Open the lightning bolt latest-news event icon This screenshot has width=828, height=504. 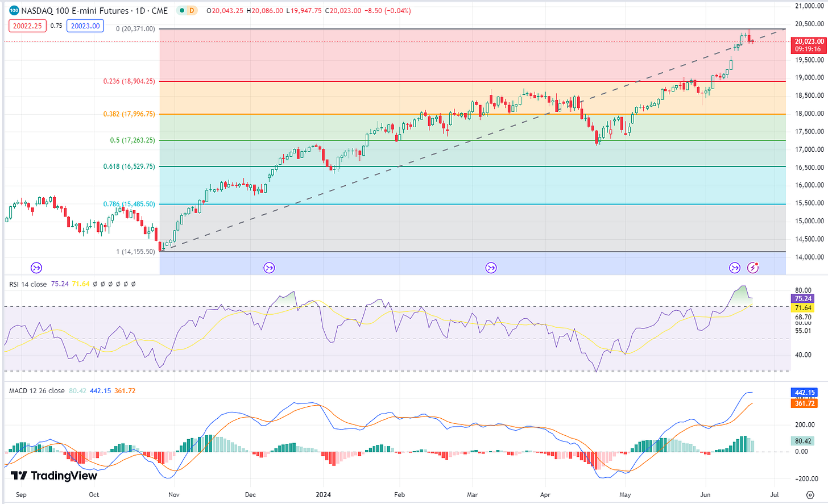[753, 268]
